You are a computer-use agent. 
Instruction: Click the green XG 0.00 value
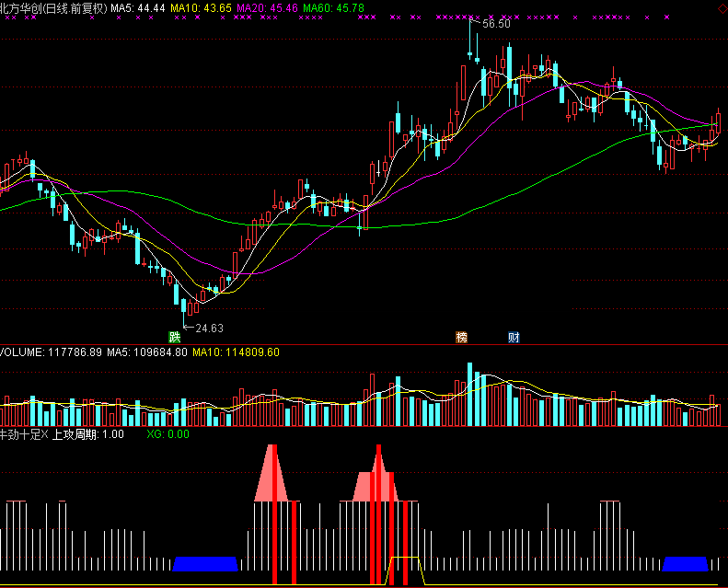click(168, 433)
